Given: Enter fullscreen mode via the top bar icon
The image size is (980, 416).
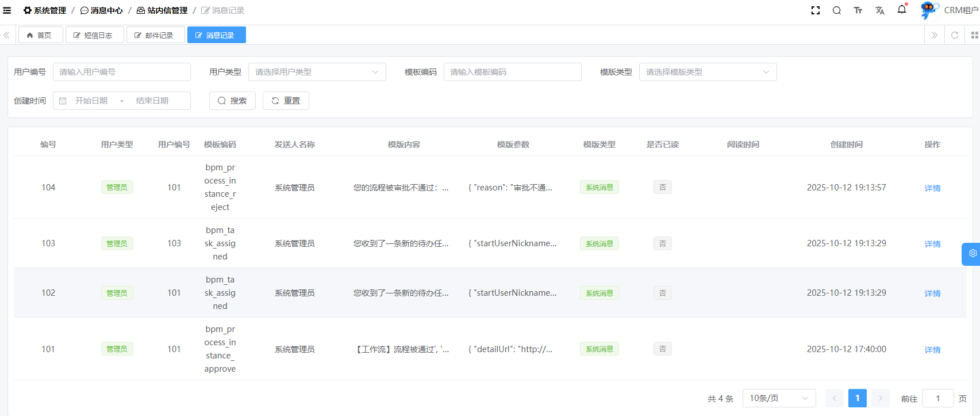Looking at the screenshot, I should 815,10.
